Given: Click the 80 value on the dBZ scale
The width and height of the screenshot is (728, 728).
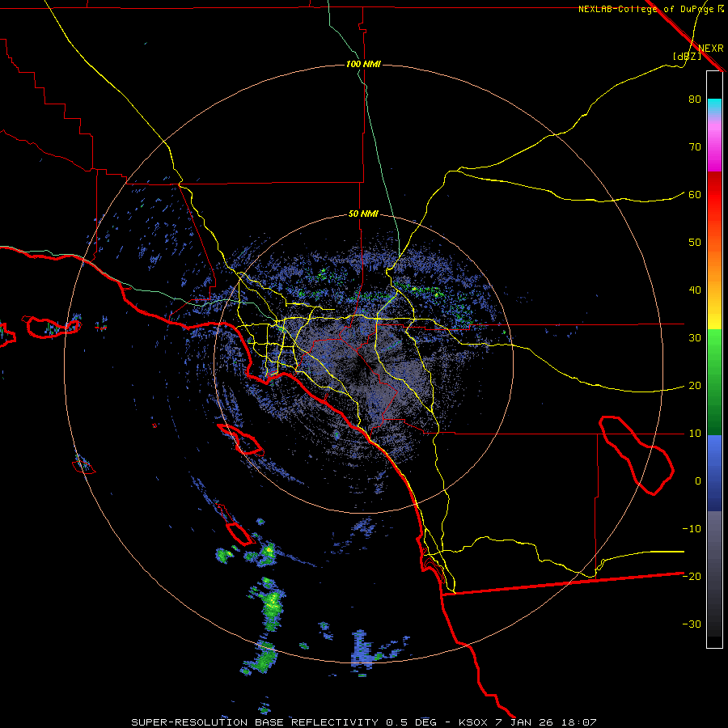Looking at the screenshot, I should tap(695, 99).
